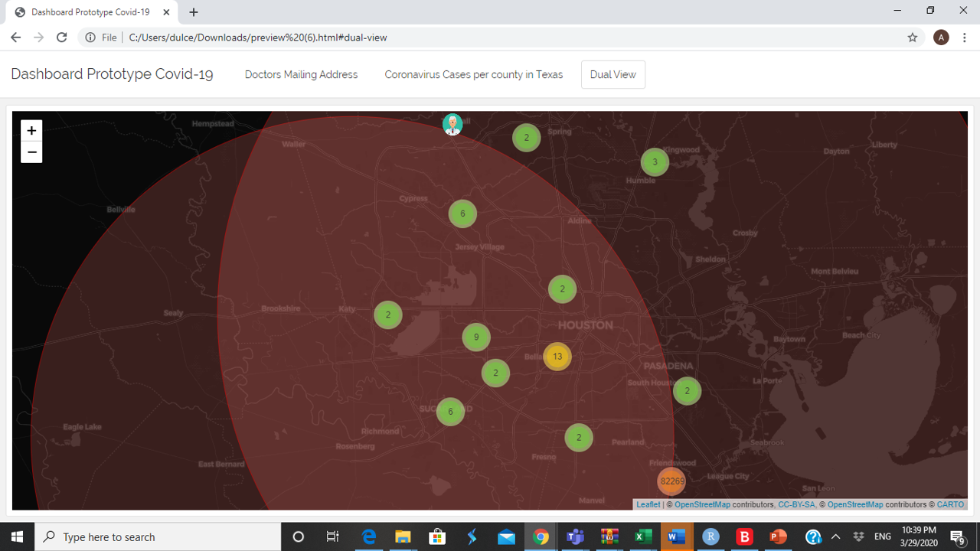Open Get Help tray icon

(813, 536)
